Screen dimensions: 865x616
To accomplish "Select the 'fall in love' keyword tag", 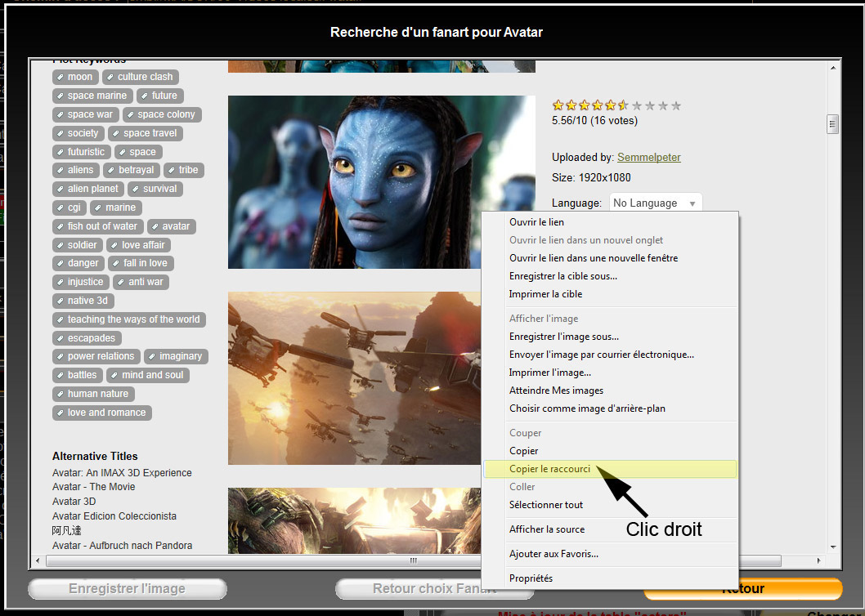I will [x=141, y=263].
